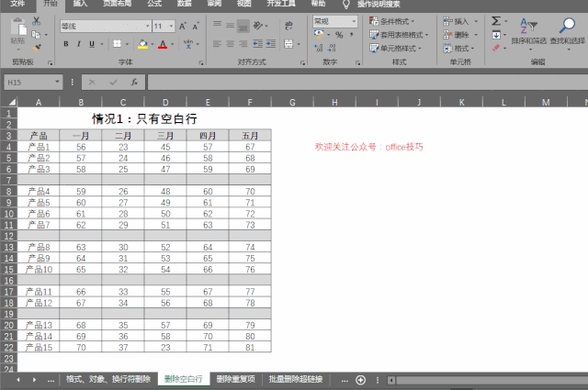Switch to the Formulas (公式) tab
The width and height of the screenshot is (588, 390).
(x=154, y=4)
